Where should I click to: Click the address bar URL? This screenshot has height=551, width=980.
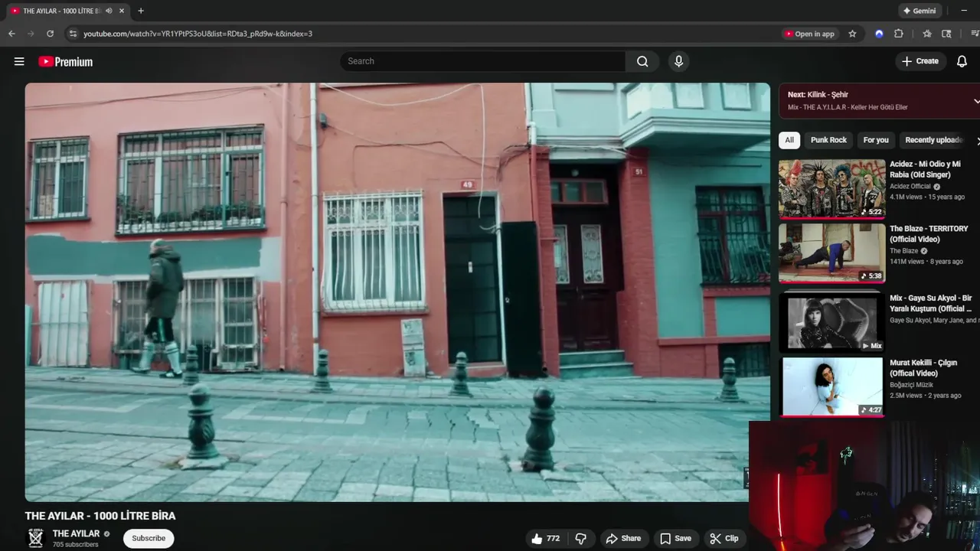coord(198,34)
